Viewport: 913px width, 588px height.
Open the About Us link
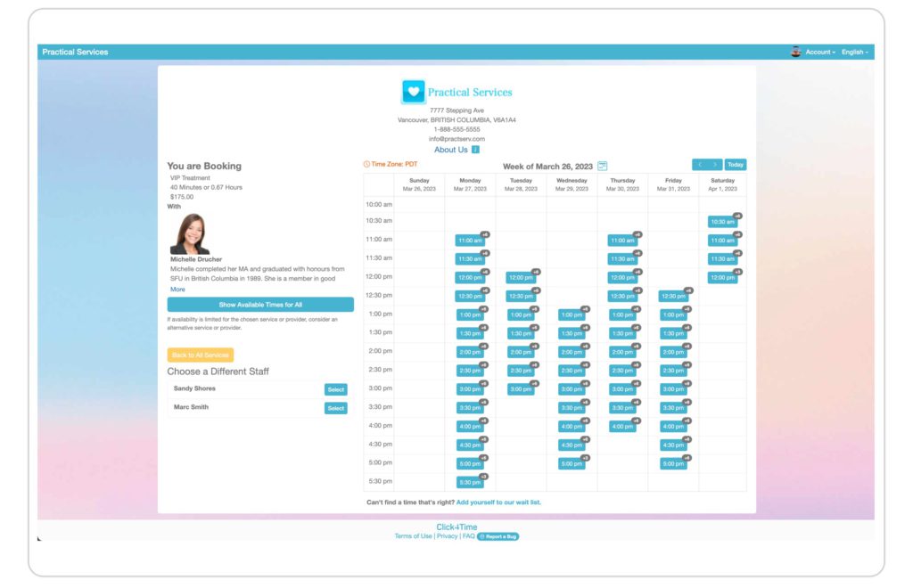click(450, 150)
